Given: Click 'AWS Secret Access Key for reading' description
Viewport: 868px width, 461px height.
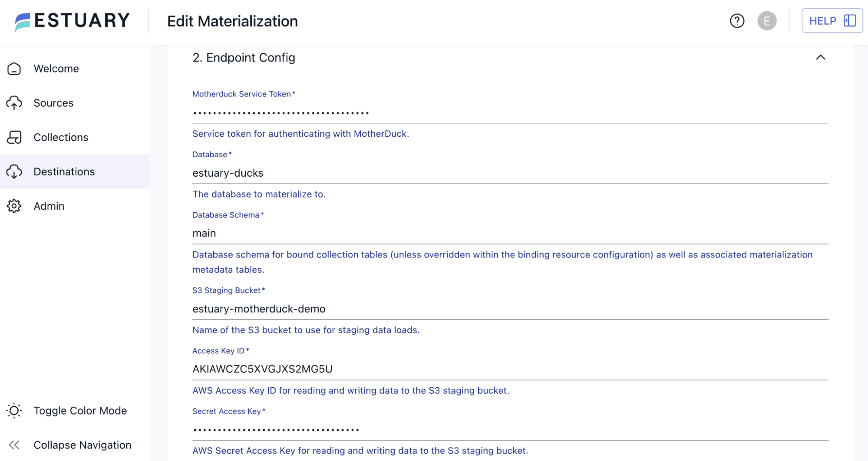Looking at the screenshot, I should pyautogui.click(x=360, y=451).
